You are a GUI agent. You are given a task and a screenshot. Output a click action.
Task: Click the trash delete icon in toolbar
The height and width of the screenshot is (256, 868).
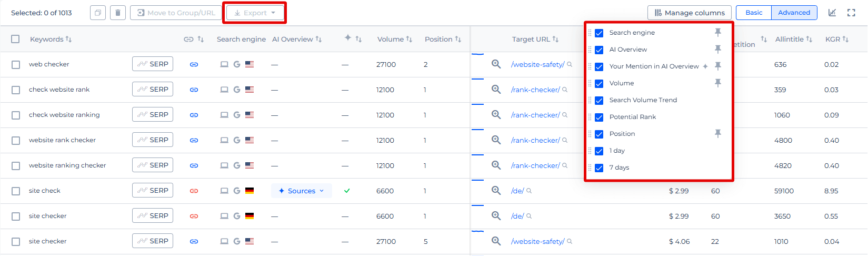click(x=118, y=13)
